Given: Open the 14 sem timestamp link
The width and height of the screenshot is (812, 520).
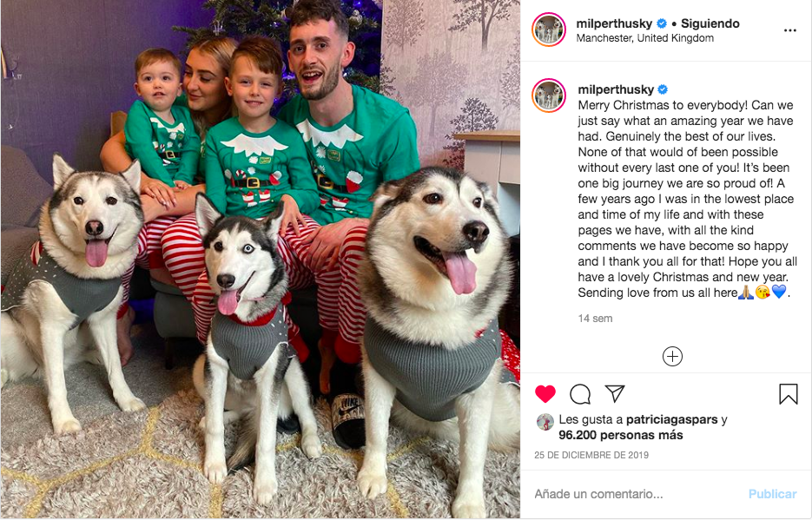Looking at the screenshot, I should point(595,319).
